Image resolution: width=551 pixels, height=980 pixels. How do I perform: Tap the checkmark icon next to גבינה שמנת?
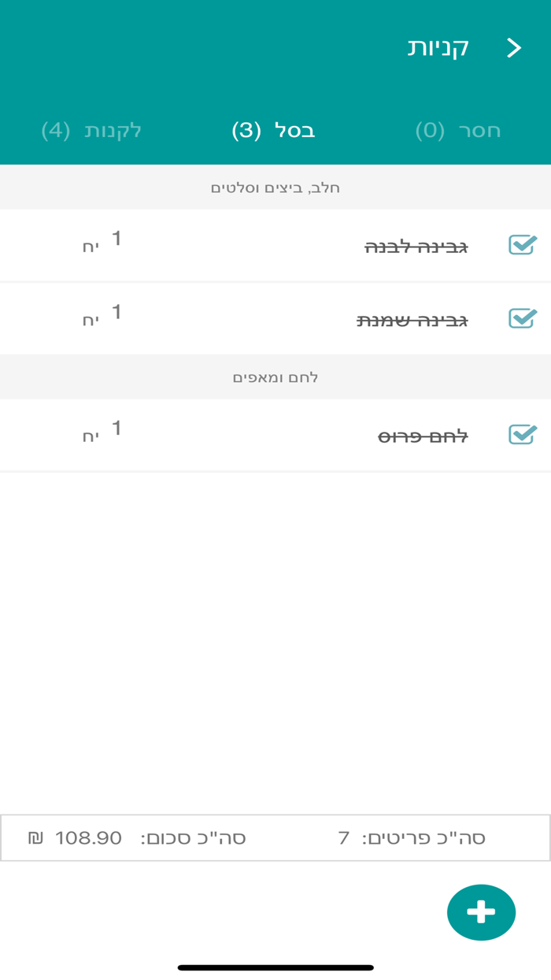(520, 317)
